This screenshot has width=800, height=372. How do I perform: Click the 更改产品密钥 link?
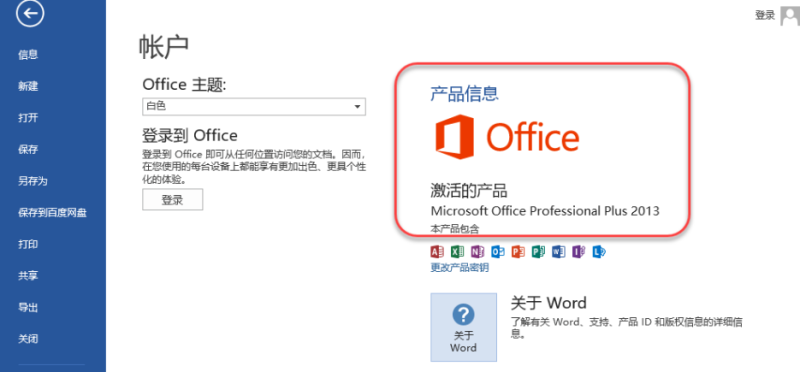coord(460,267)
